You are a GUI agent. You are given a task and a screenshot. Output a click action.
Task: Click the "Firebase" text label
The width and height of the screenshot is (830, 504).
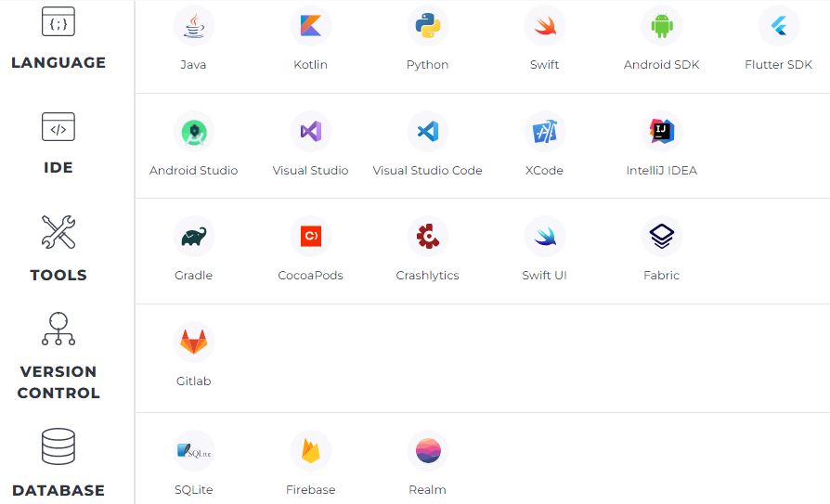[x=311, y=490]
